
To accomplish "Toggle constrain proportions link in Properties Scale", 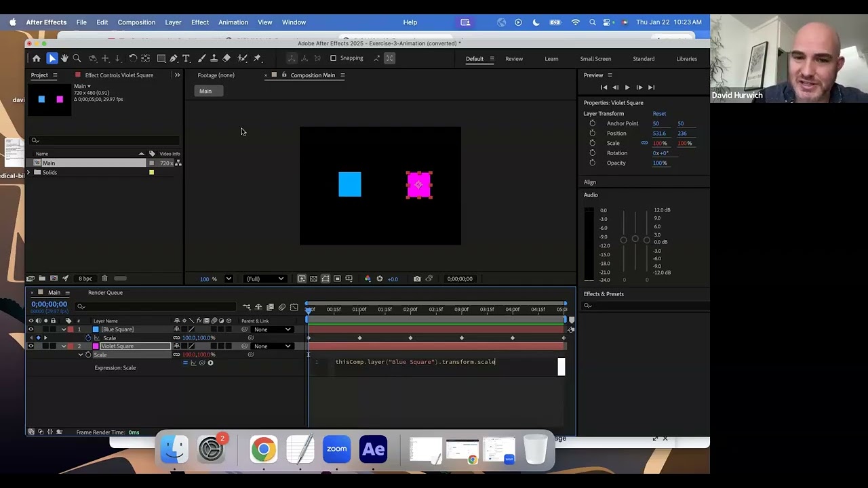I will tap(644, 143).
